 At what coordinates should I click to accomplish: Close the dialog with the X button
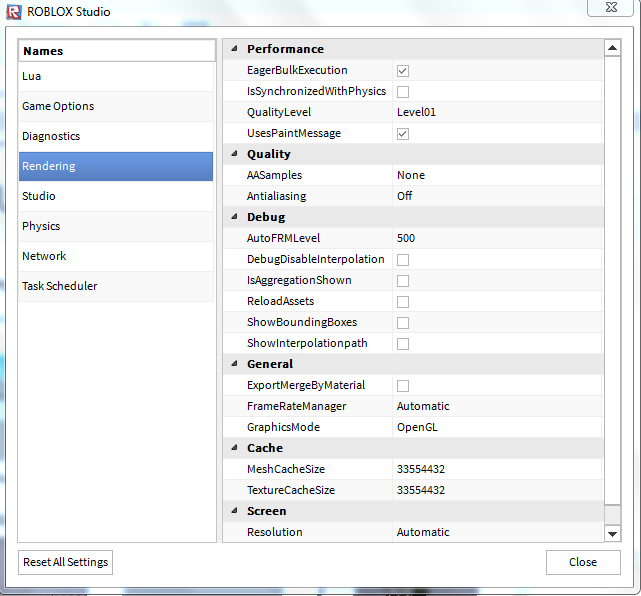point(610,7)
